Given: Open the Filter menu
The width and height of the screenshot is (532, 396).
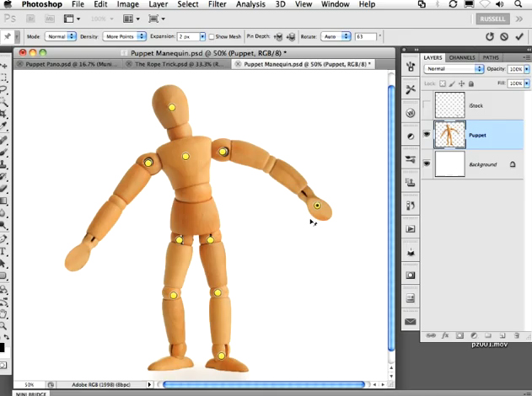Looking at the screenshot, I should (x=217, y=4).
